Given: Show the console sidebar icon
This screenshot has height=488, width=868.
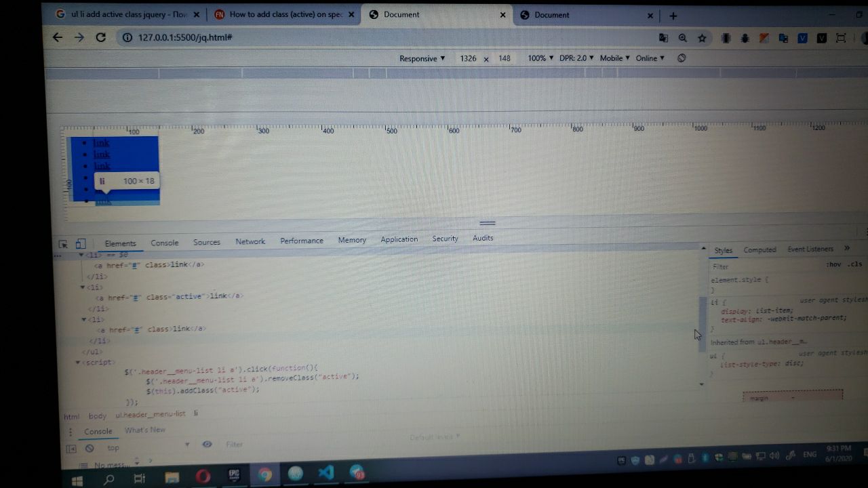Looking at the screenshot, I should coord(71,449).
